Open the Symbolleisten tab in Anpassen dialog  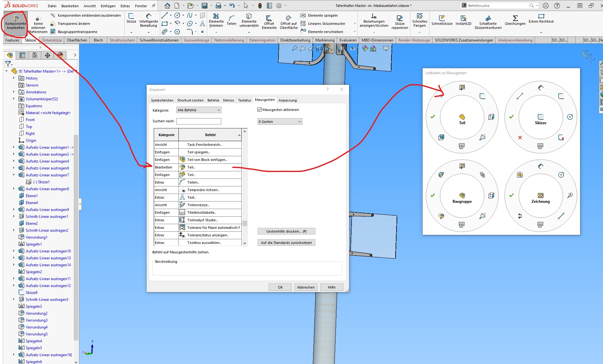tap(162, 100)
